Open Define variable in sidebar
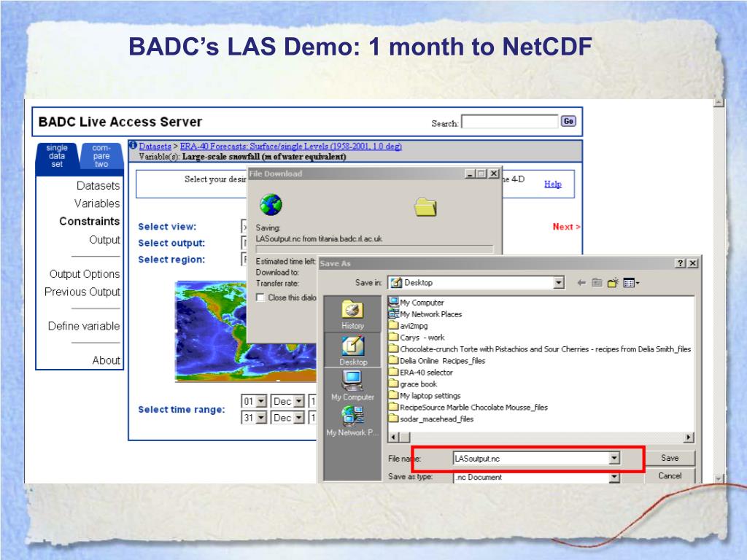747x560 pixels. 84,326
